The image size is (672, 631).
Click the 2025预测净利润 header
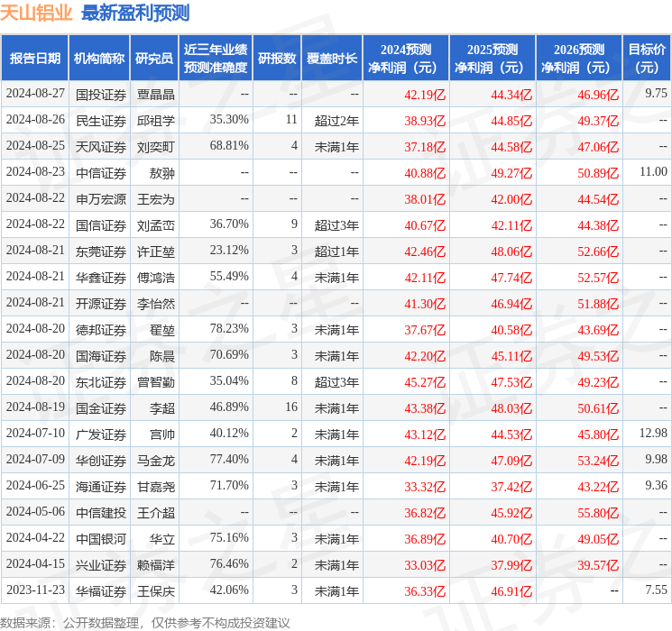[x=492, y=59]
